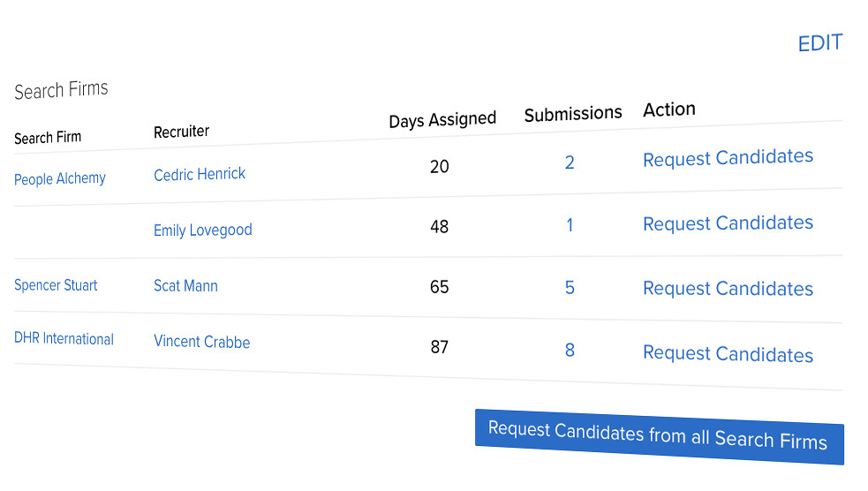
Task: Open recruiter Cedric Henrick's profile
Action: pyautogui.click(x=200, y=174)
